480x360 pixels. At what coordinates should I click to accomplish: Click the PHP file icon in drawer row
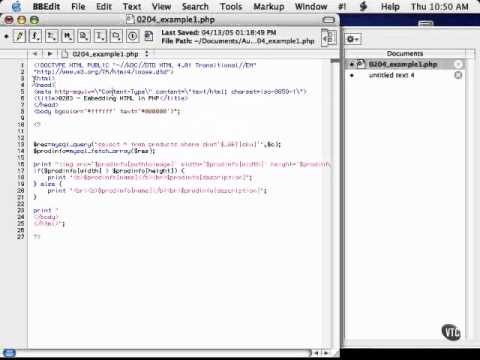click(x=360, y=64)
